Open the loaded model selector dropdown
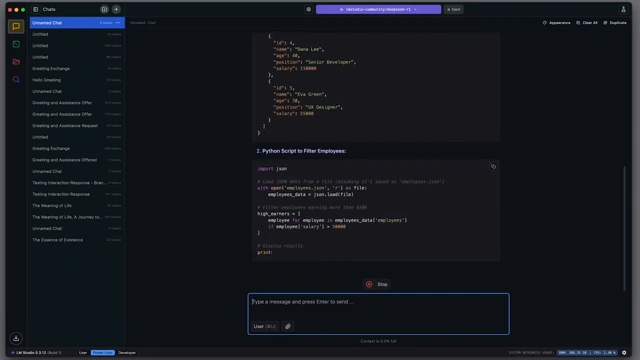The image size is (640, 360). 378,9
